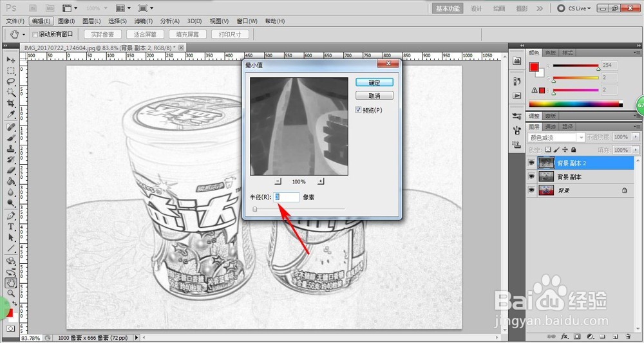Open the 图像(I) menu

click(x=66, y=21)
